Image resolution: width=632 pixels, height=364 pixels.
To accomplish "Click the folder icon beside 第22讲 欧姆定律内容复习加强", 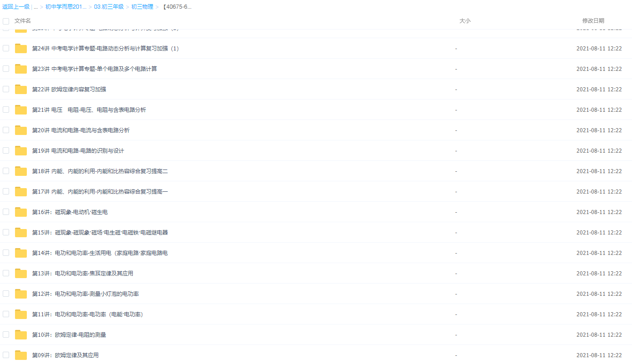I will 20,89.
